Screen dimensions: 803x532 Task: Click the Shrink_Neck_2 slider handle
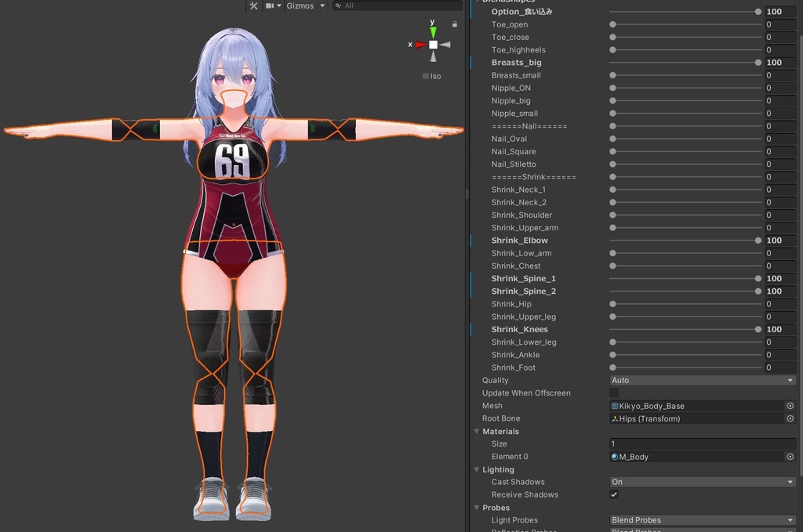[x=612, y=202]
